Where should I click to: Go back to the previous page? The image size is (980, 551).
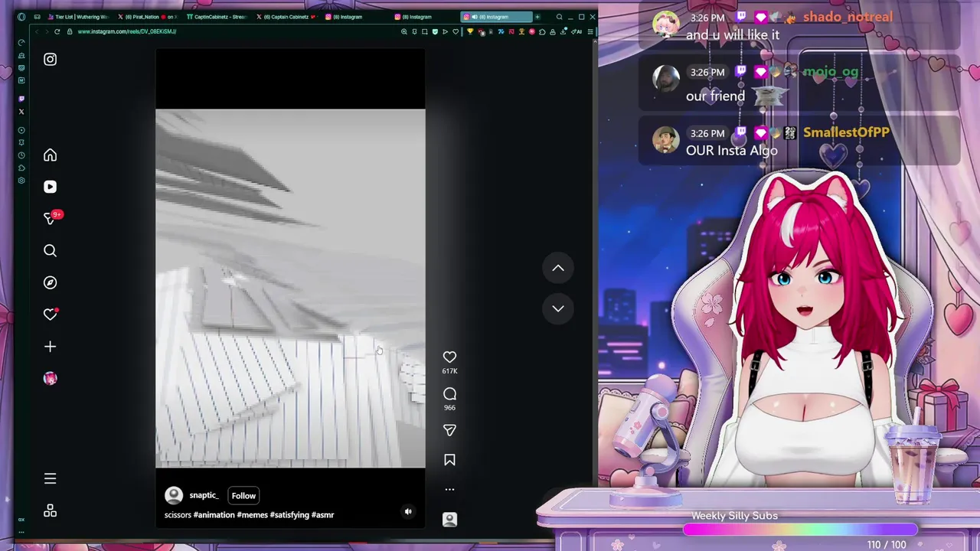[x=37, y=31]
